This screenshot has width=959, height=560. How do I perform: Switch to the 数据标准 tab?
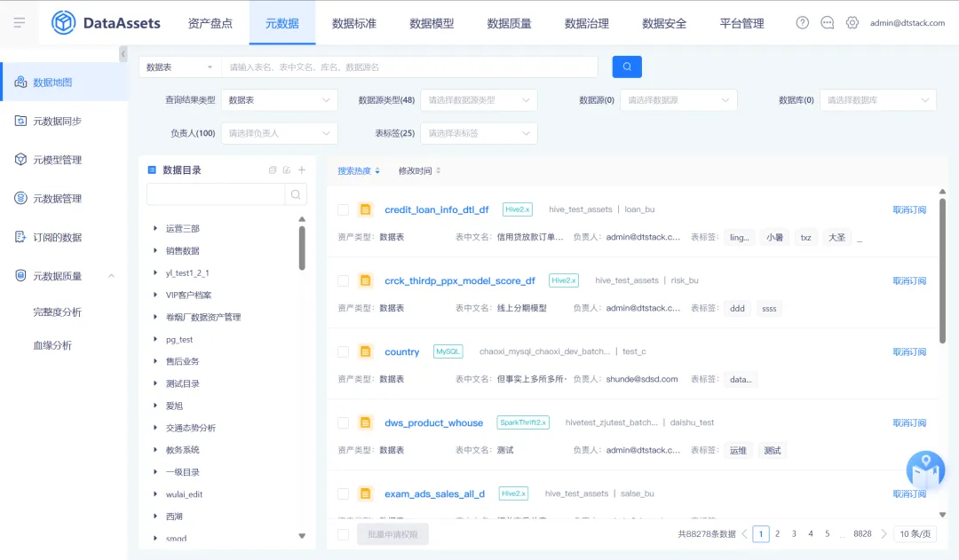click(354, 23)
